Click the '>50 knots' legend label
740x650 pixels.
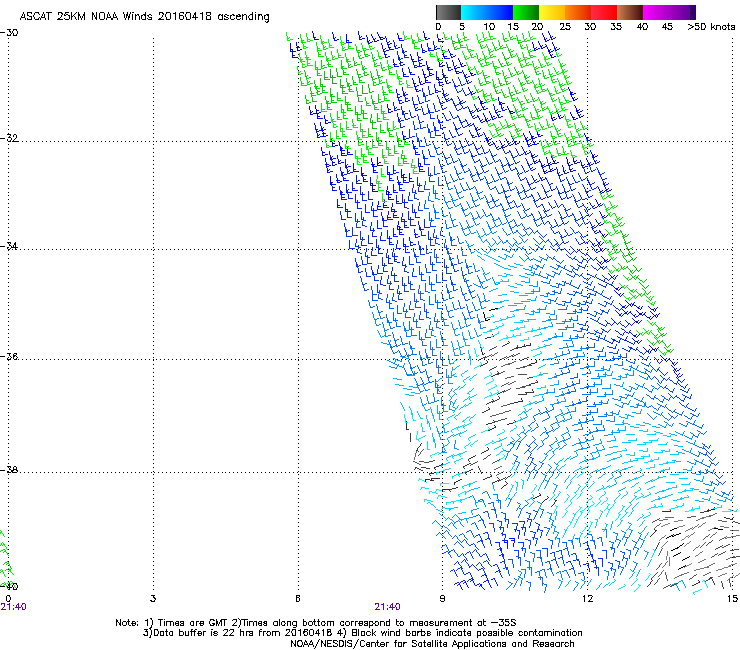[711, 27]
